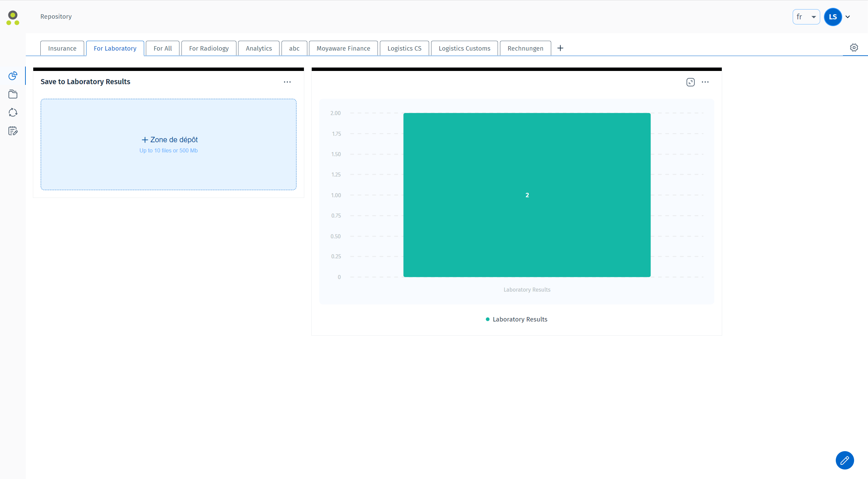Open the LS user account menu
This screenshot has width=868, height=479.
833,17
